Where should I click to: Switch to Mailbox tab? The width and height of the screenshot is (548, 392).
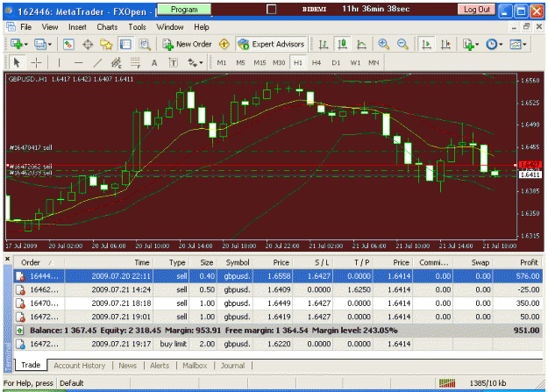click(x=195, y=366)
